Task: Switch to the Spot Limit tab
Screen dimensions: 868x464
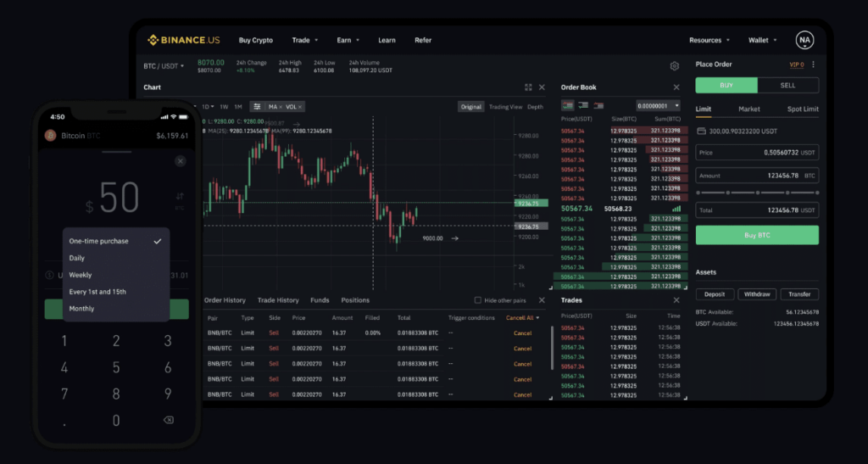Action: pos(803,109)
